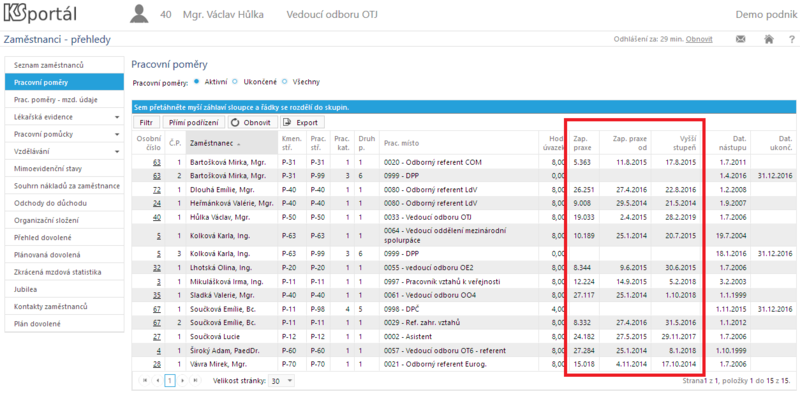The image size is (800, 394).
Task: Sort by Prac. místo column header
Action: (x=459, y=143)
